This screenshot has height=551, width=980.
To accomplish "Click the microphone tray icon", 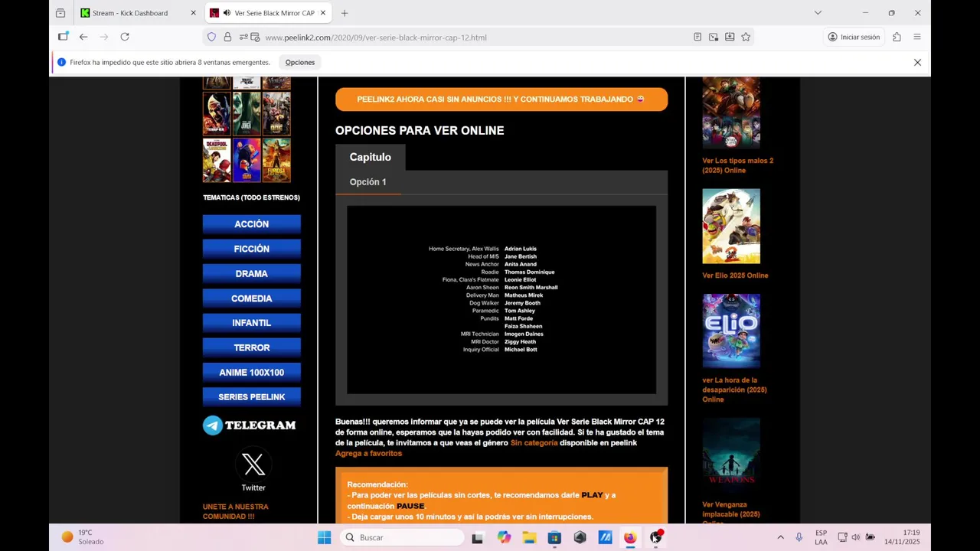I will tap(799, 537).
